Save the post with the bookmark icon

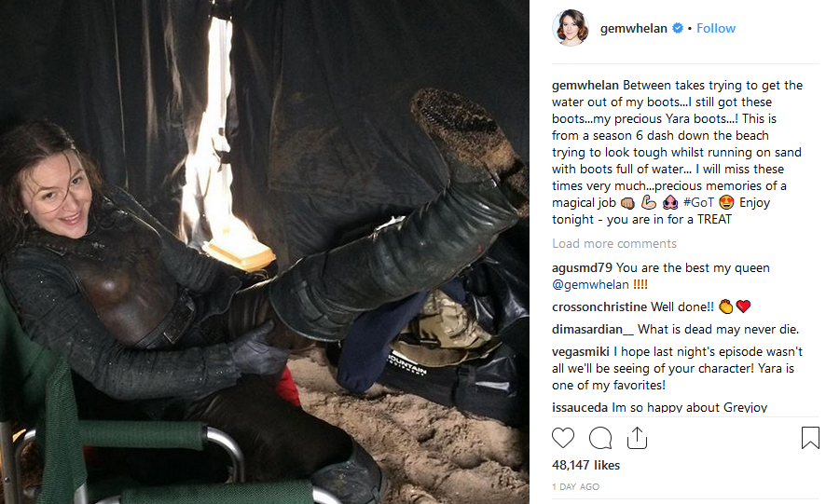(810, 438)
